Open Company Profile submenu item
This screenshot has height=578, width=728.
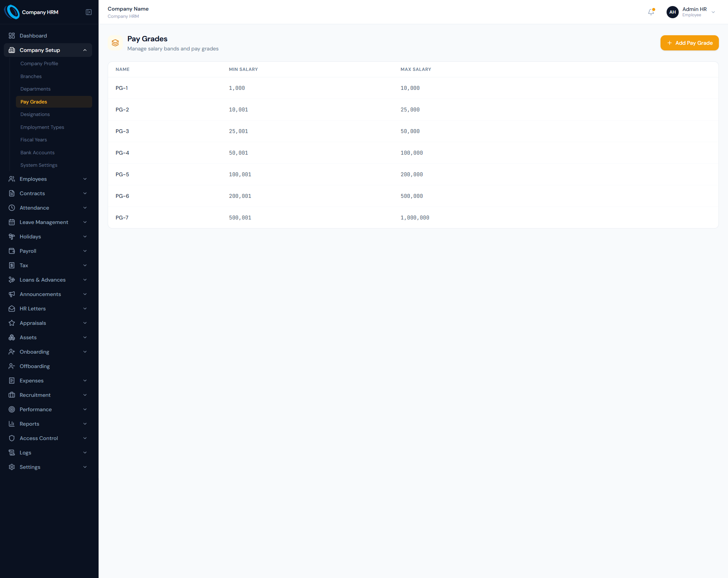point(54,64)
